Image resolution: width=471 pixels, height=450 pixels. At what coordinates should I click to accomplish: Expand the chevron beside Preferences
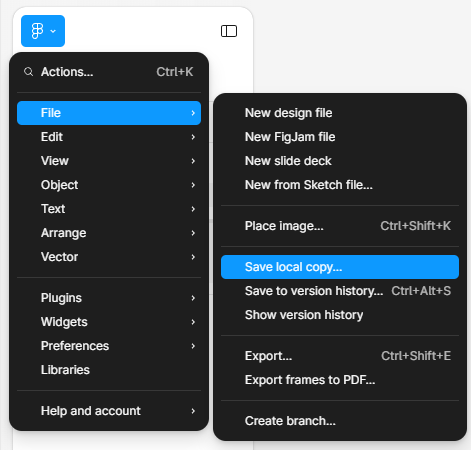tap(193, 346)
